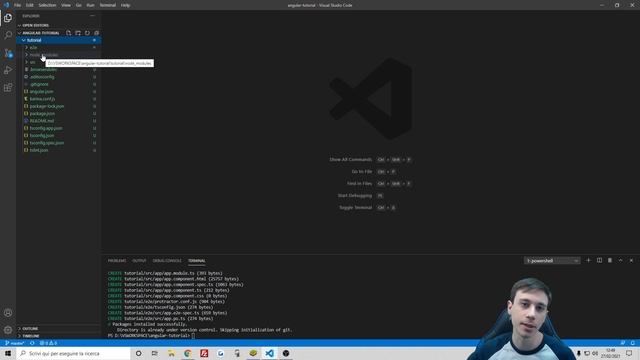Screen dimensions: 640x360
Task: Click the Windows taskbar search box
Action: click(73, 353)
